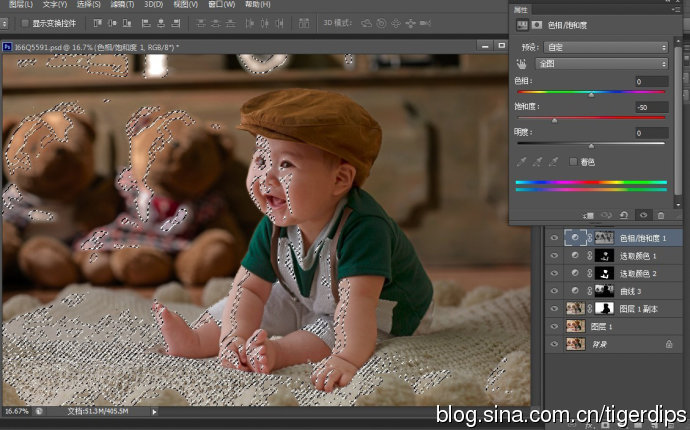
Task: Click the delete adjustment trash icon
Action: (661, 215)
